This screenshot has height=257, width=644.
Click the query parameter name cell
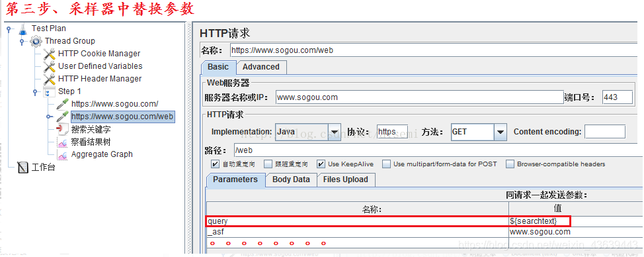tap(357, 221)
